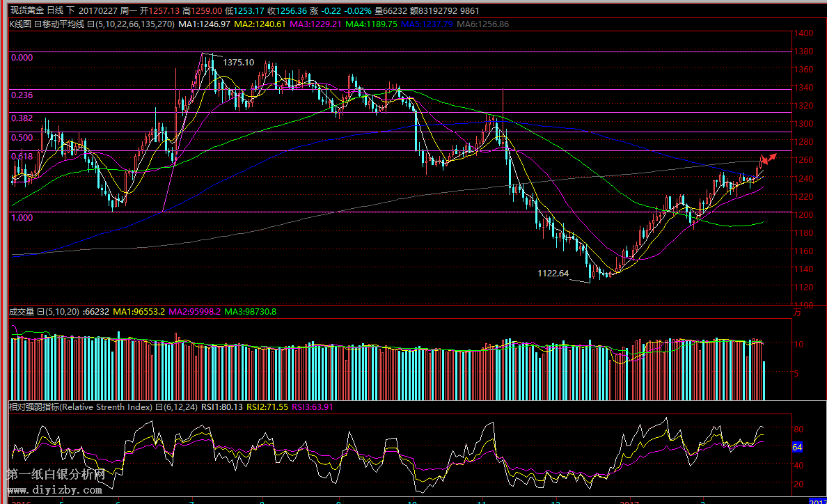Click the volume MA2:95998.2 value
827x504 pixels.
coord(195,312)
